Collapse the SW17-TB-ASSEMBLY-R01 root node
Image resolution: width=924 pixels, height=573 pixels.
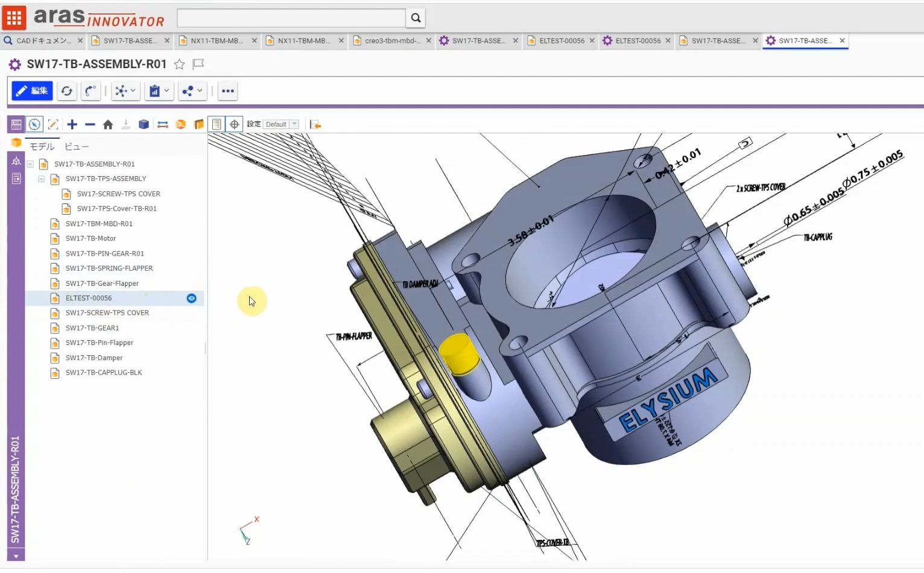(x=30, y=164)
